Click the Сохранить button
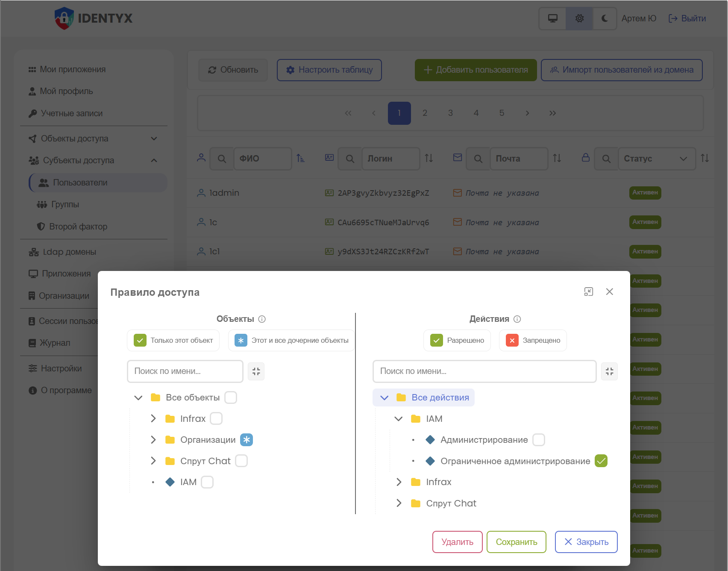The width and height of the screenshot is (728, 571). pos(516,542)
